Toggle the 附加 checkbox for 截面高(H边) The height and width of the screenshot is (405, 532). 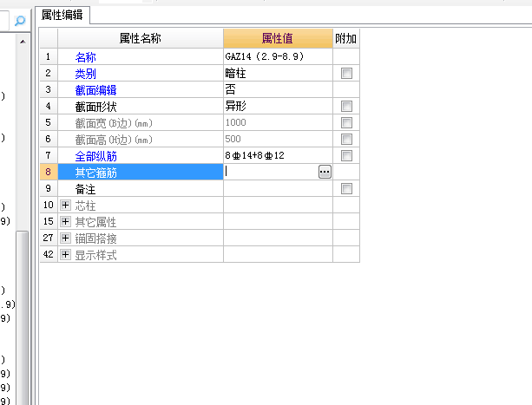[346, 140]
